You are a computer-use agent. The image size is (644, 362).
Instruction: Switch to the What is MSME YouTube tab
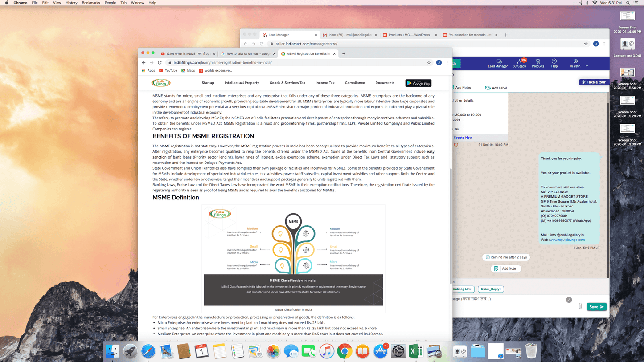tap(188, 53)
